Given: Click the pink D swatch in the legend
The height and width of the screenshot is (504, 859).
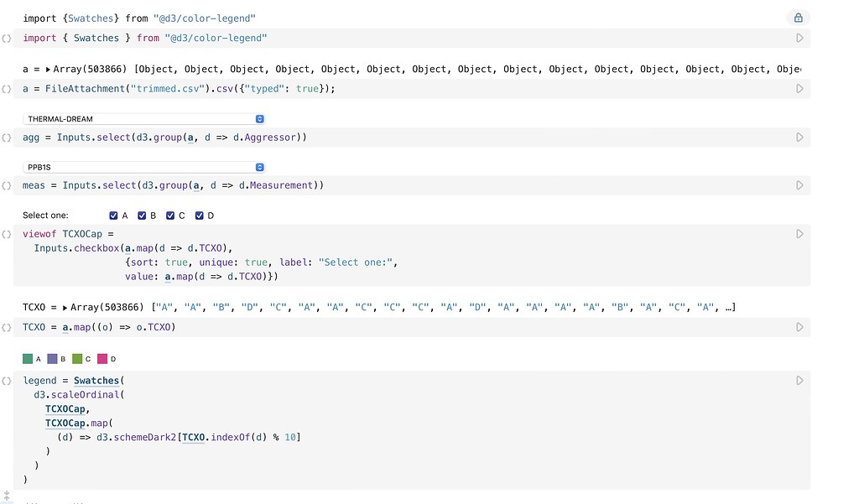Looking at the screenshot, I should pyautogui.click(x=104, y=357).
